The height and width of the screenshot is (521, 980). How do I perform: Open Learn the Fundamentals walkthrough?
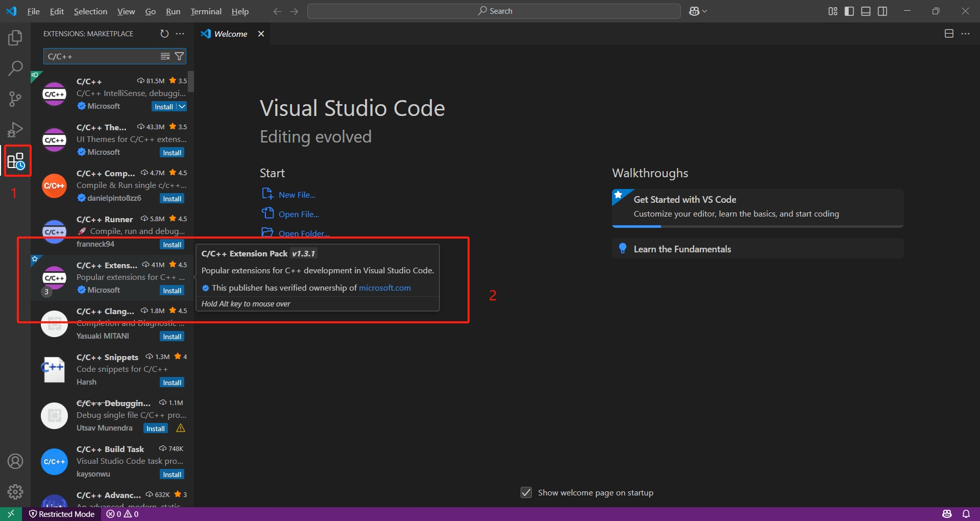tap(757, 249)
